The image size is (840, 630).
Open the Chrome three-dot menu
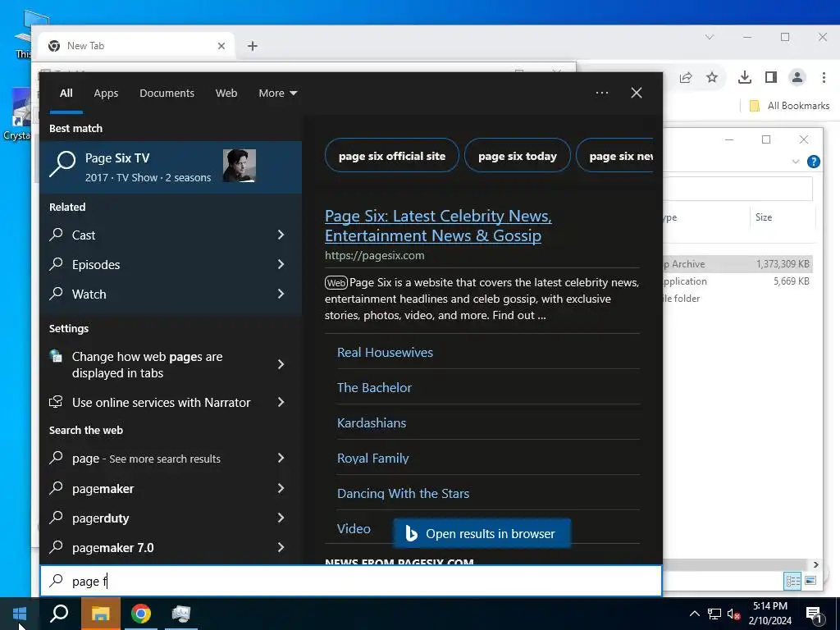coord(824,78)
